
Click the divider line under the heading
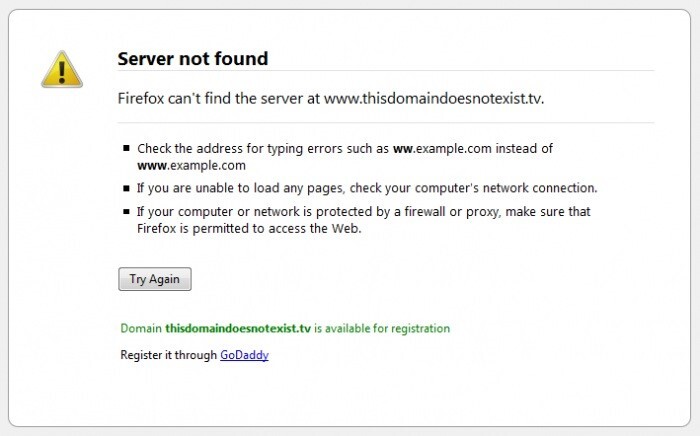coord(384,71)
